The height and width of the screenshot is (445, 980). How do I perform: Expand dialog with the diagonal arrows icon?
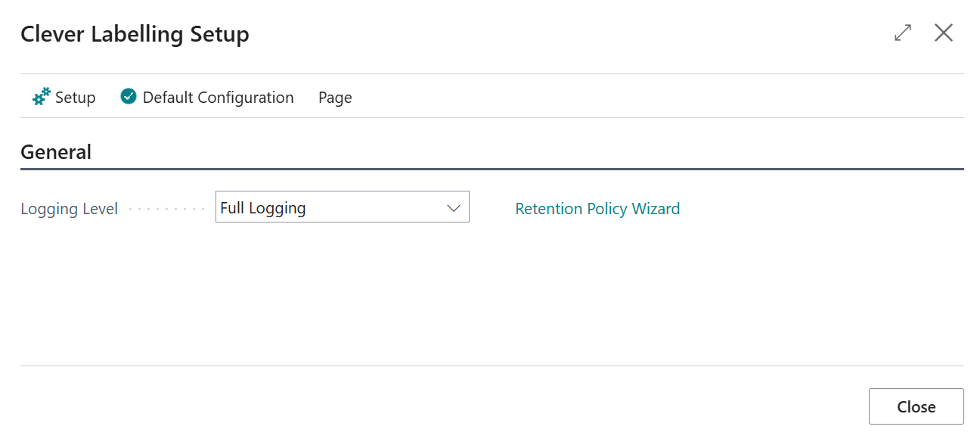[x=903, y=33]
